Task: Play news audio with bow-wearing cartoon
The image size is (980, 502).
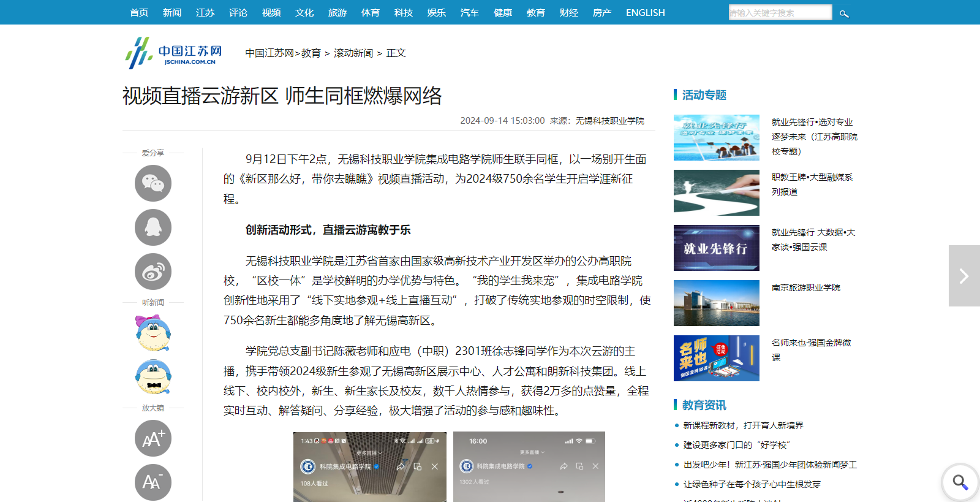Action: (153, 333)
